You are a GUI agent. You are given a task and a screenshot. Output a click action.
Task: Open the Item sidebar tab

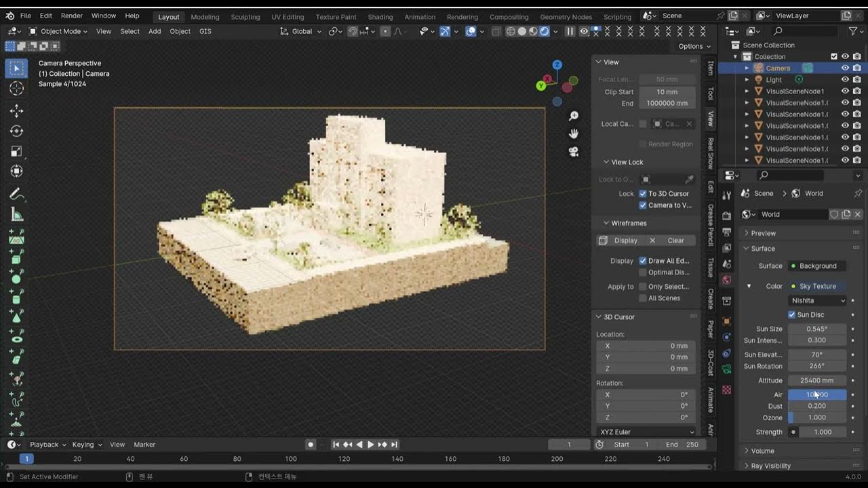point(711,68)
